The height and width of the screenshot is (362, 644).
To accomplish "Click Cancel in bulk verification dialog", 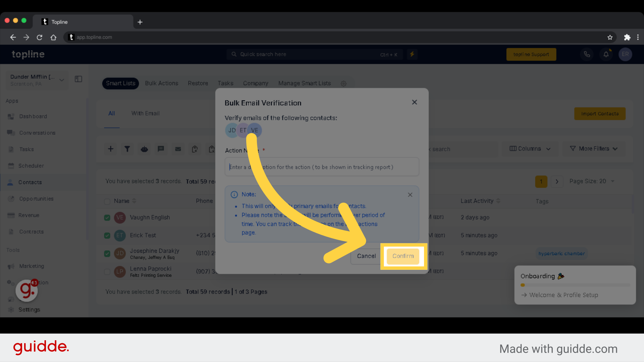I will pos(366,255).
